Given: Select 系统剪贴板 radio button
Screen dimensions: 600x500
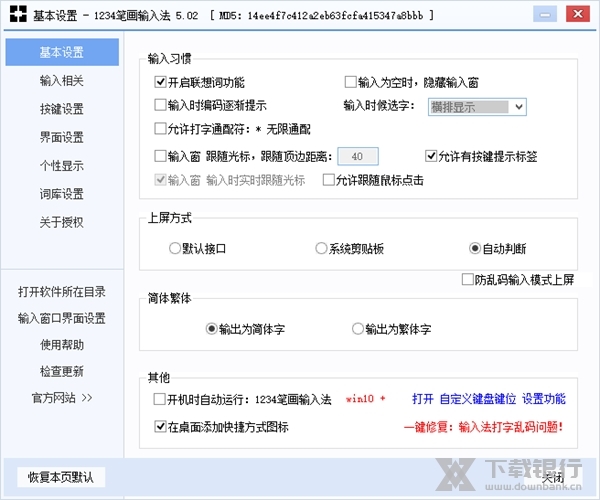Looking at the screenshot, I should (321, 248).
